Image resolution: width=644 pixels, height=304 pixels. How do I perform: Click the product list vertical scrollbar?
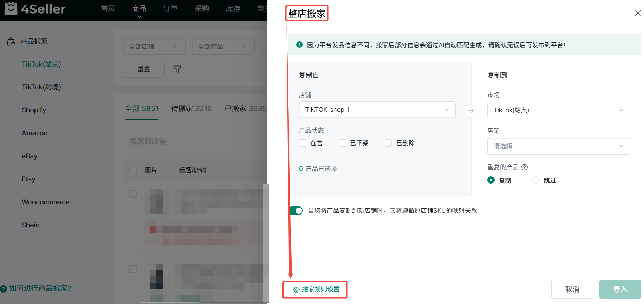266,243
